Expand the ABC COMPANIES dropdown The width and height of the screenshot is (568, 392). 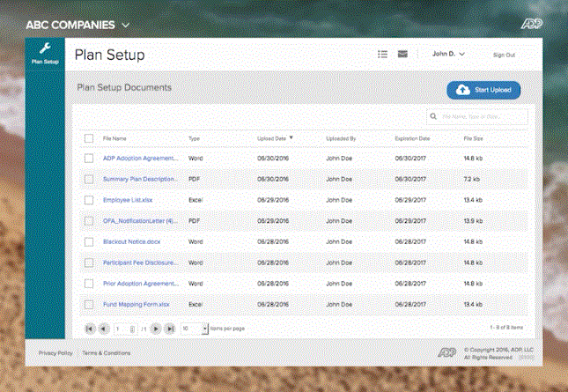coord(126,24)
